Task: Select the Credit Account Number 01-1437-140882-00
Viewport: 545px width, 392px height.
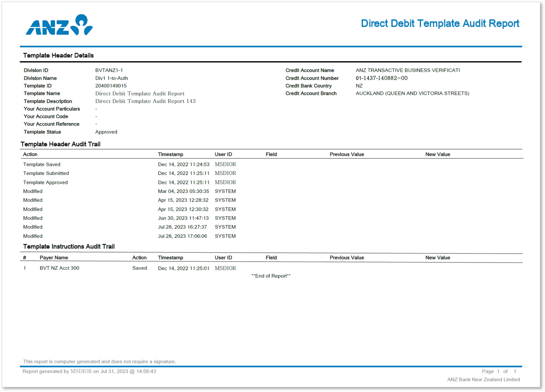Action: (384, 78)
